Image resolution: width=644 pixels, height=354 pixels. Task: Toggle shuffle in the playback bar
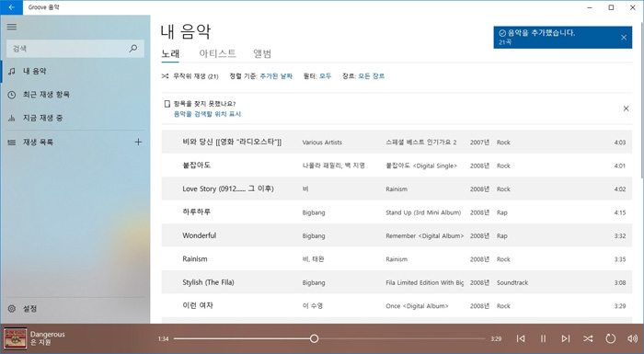(588, 338)
